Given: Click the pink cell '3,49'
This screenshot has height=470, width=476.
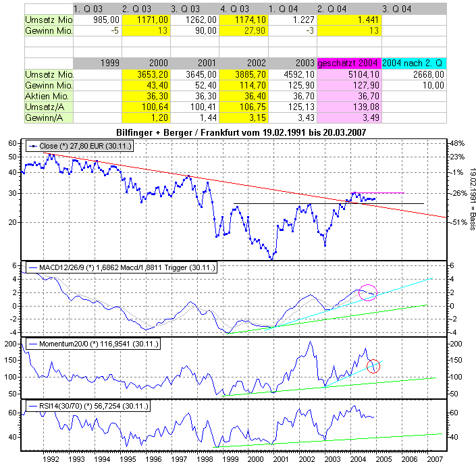Looking at the screenshot, I should click(350, 117).
